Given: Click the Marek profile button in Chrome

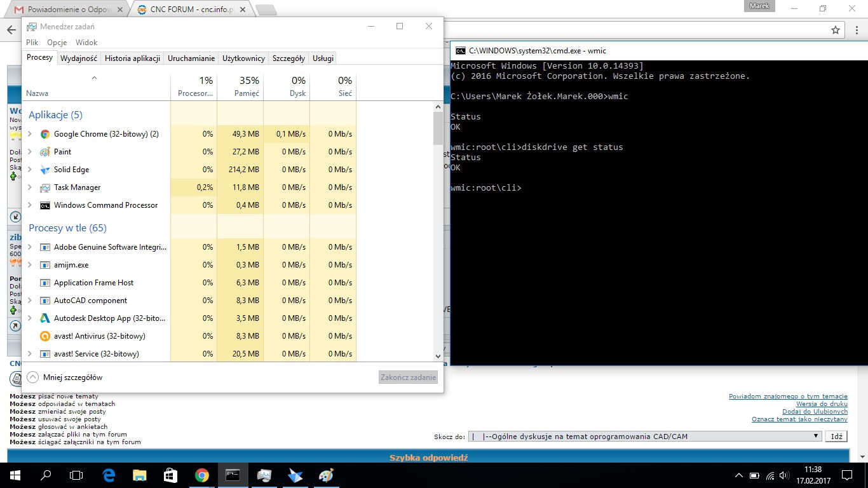Looking at the screenshot, I should pos(759,6).
